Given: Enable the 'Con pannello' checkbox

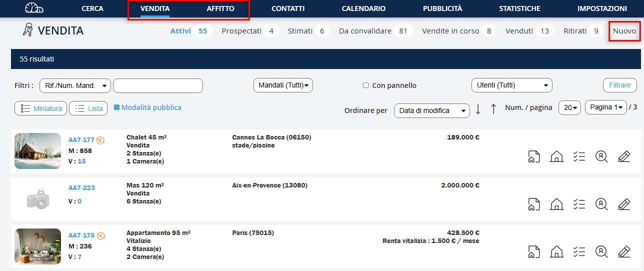Looking at the screenshot, I should coord(366,85).
